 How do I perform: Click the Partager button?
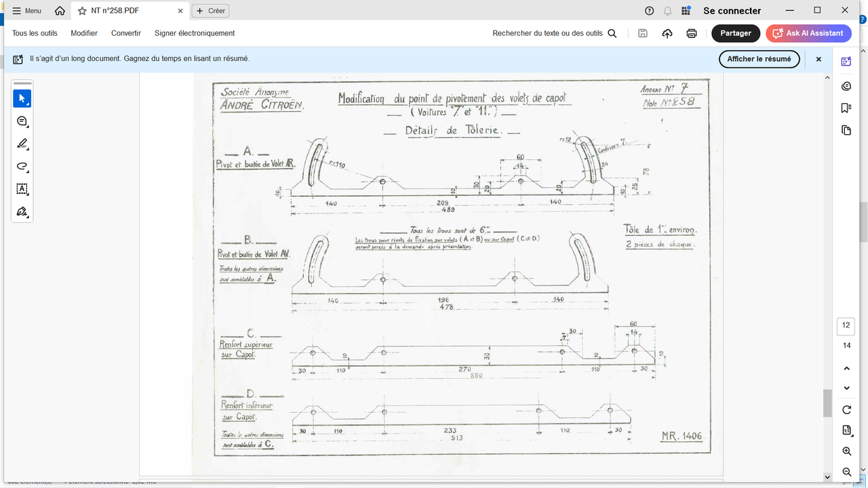coord(736,33)
